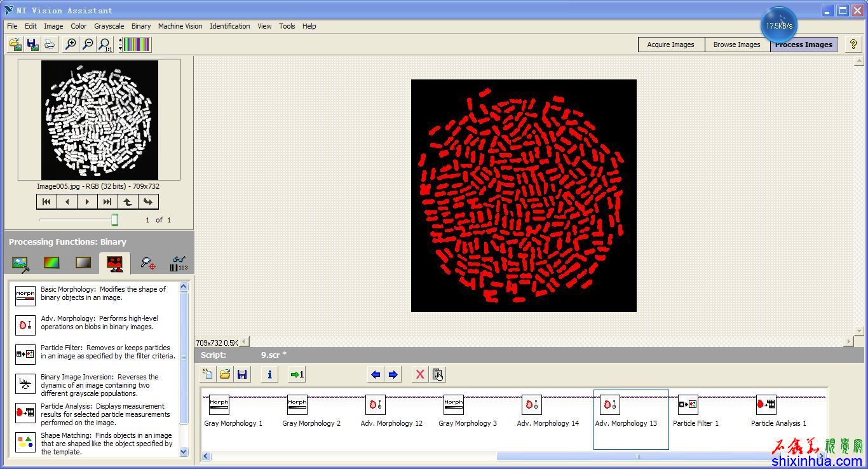Image resolution: width=868 pixels, height=469 pixels.
Task: Click the Shape Matching function icon
Action: pos(25,442)
